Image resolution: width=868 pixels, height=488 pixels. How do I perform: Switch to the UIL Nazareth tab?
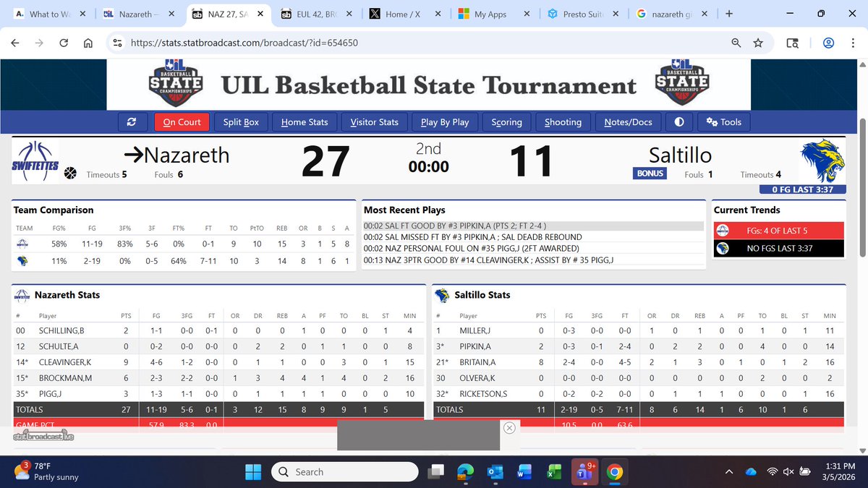(137, 14)
